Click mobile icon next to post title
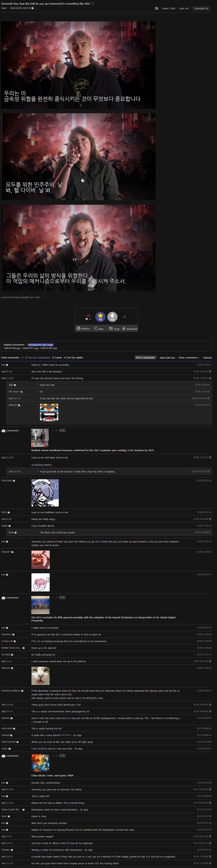This screenshot has width=217, height=868. (x=93, y=4)
